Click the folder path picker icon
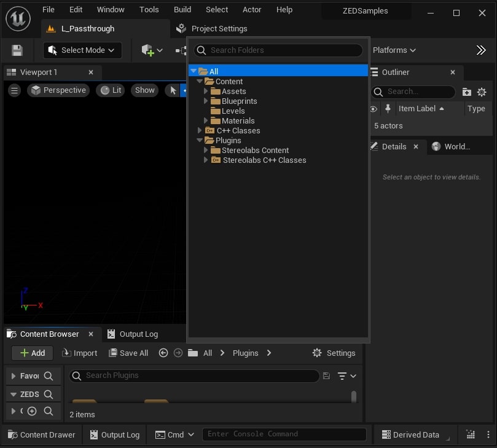The height and width of the screenshot is (448, 497). click(x=193, y=353)
